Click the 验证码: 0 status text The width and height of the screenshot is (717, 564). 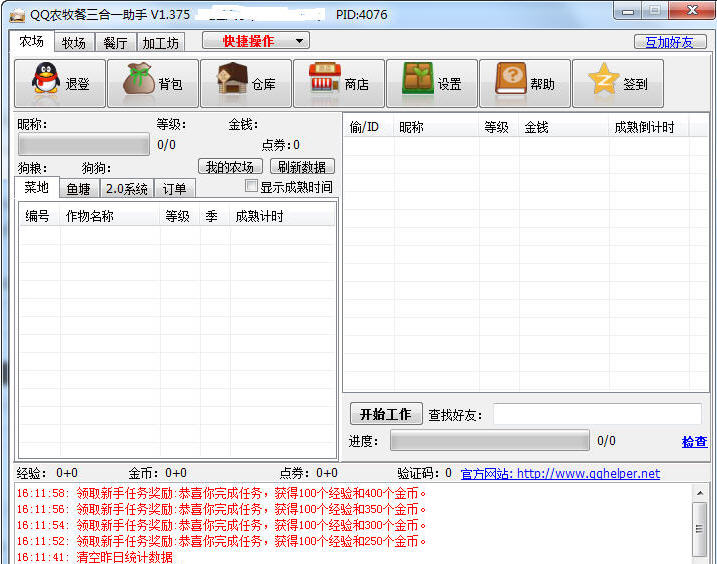tap(424, 473)
